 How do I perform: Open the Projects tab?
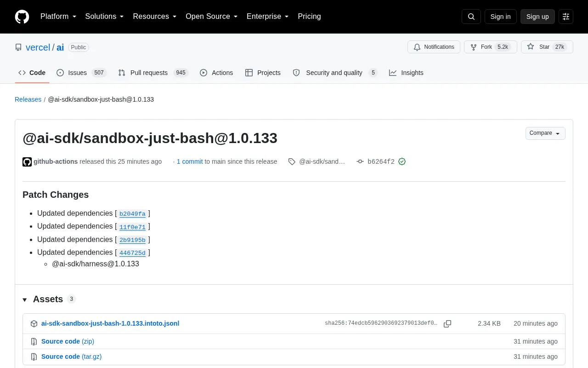[263, 73]
